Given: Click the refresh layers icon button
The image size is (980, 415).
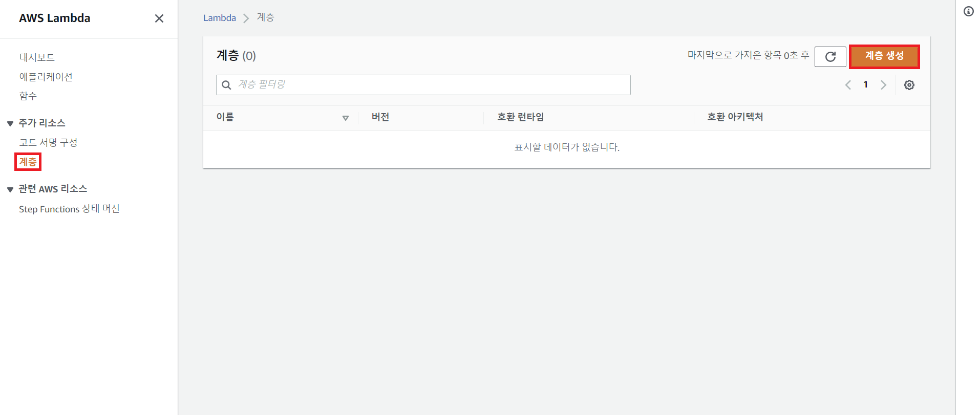Looking at the screenshot, I should [830, 56].
